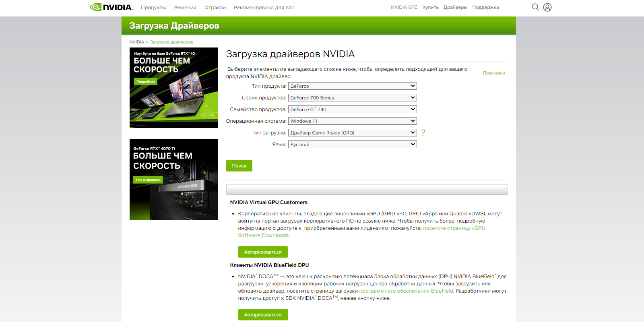Open the Операционная система dropdown

(352, 121)
